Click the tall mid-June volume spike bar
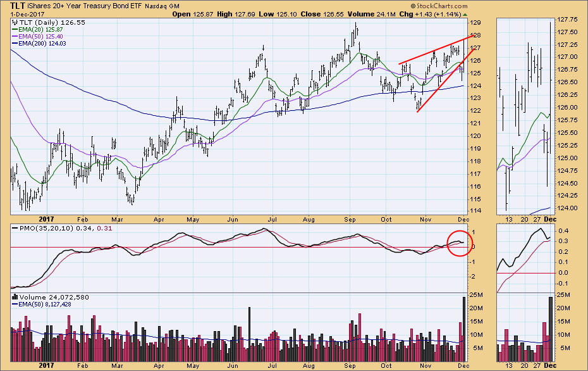 coord(249,334)
